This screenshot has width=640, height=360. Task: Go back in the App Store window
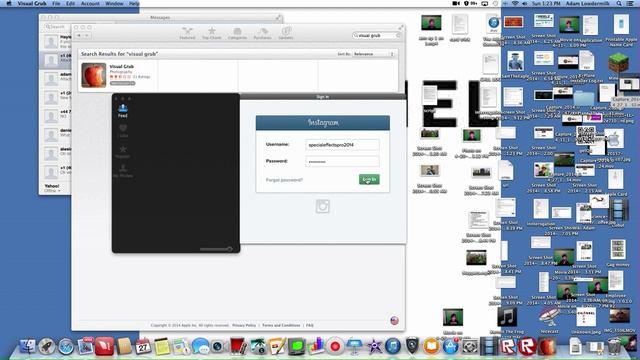click(79, 36)
